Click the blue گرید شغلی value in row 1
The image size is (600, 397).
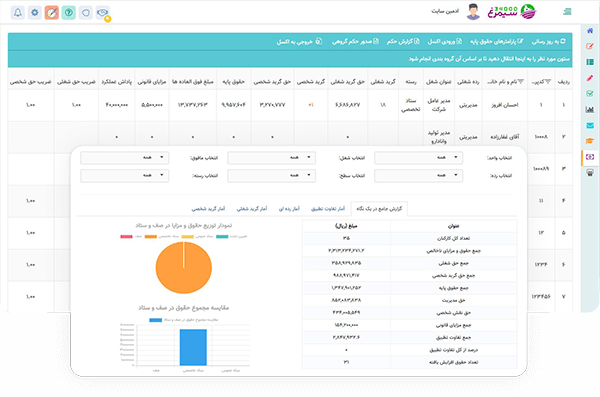(383, 105)
